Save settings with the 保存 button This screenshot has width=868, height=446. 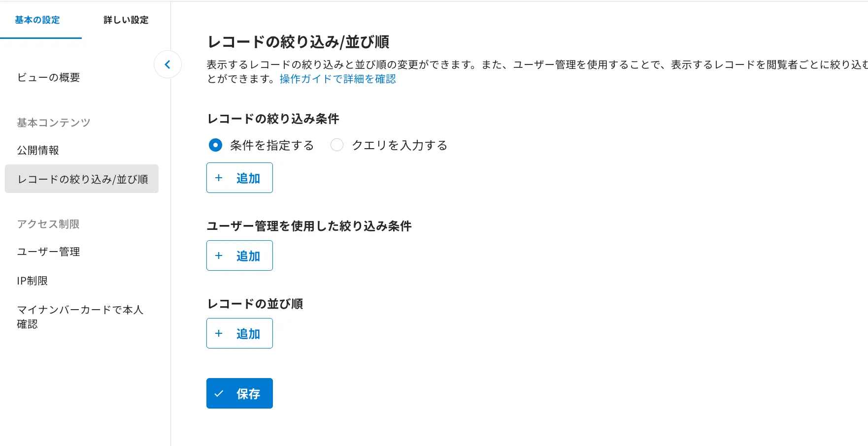tap(239, 393)
